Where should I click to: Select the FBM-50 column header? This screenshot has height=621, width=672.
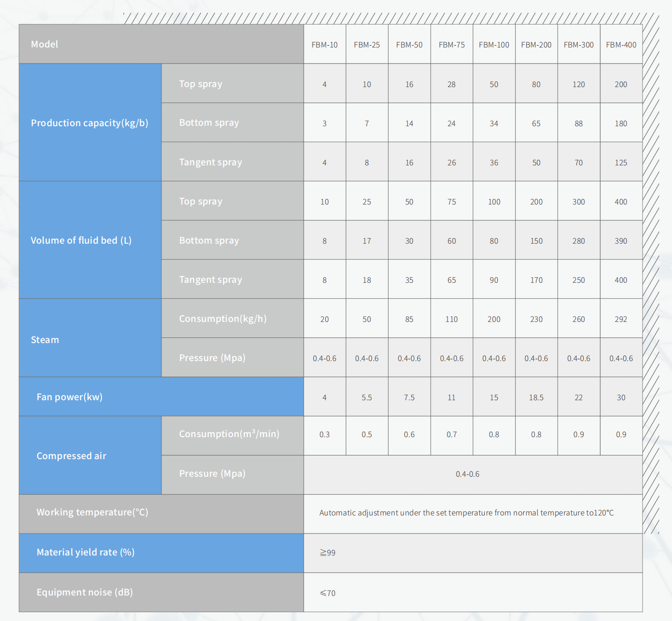409,44
